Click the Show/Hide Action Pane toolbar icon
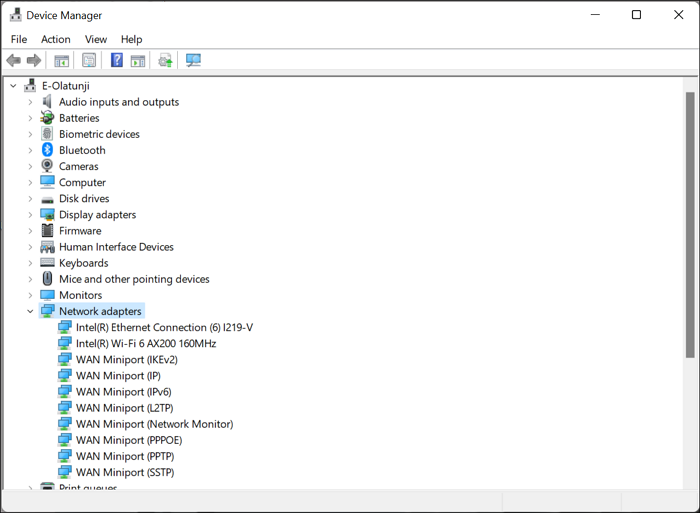The height and width of the screenshot is (513, 700). [138, 60]
